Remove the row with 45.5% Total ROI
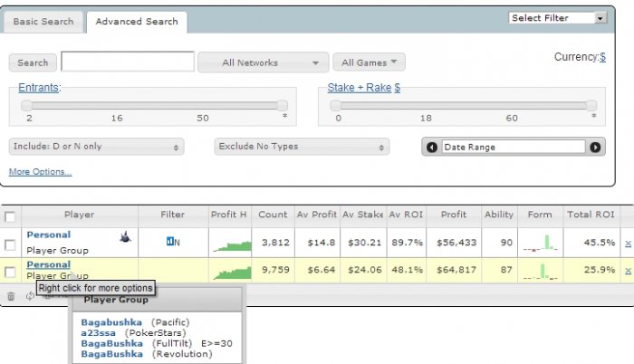This screenshot has height=364, width=634. tap(628, 243)
